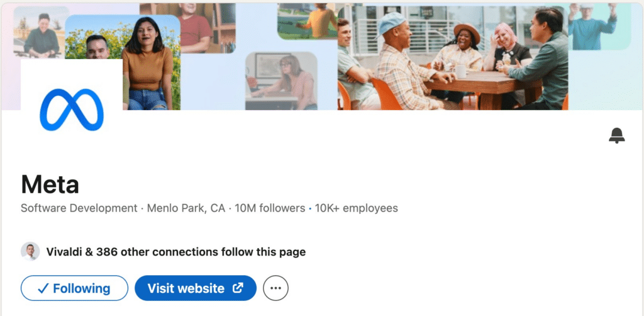Click Vivaldi's connection profile avatar

[30, 252]
